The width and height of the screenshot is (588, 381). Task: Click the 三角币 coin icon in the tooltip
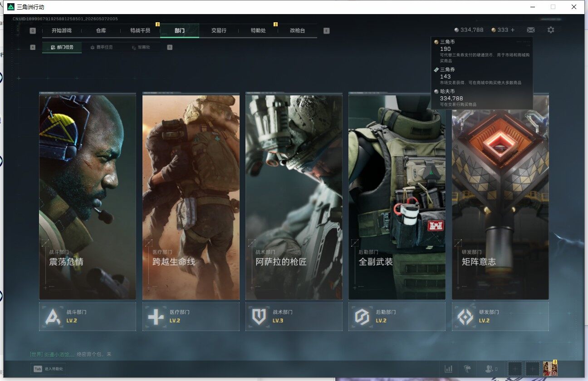point(436,42)
